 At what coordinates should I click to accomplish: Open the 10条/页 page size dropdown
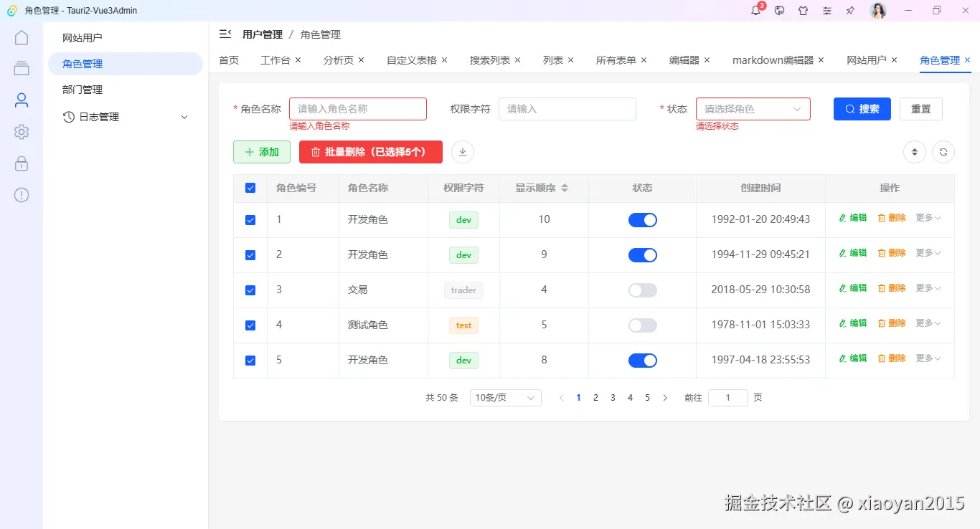click(505, 397)
